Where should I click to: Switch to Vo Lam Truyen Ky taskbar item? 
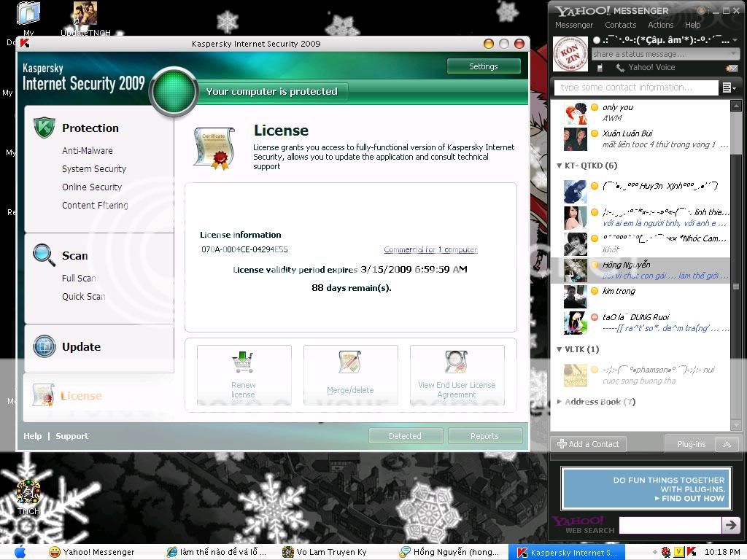pos(325,552)
